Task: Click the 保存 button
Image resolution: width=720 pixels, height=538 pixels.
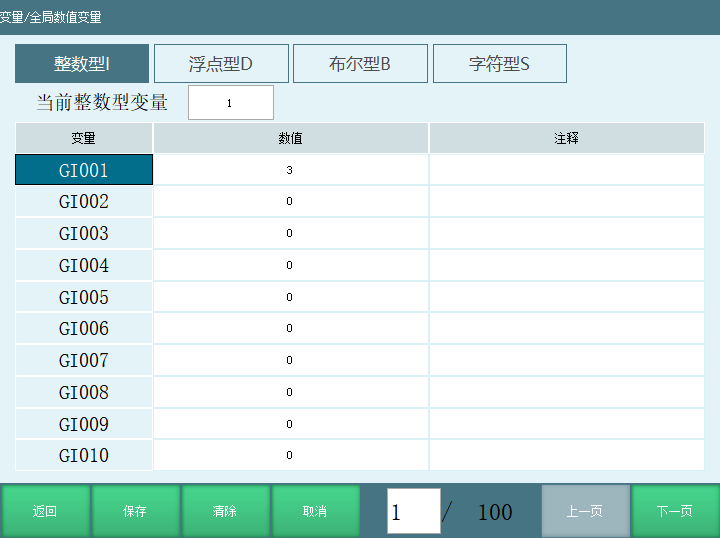Action: pos(135,511)
